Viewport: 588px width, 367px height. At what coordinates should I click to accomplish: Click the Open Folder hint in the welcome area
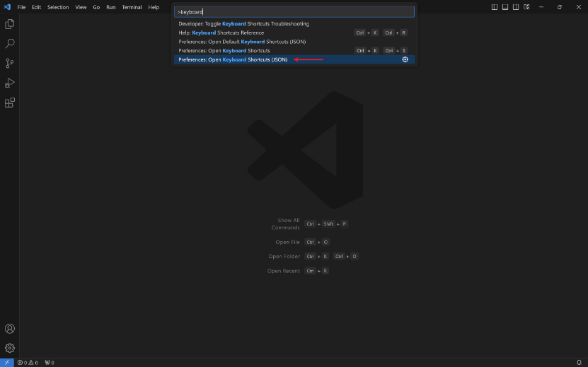284,257
